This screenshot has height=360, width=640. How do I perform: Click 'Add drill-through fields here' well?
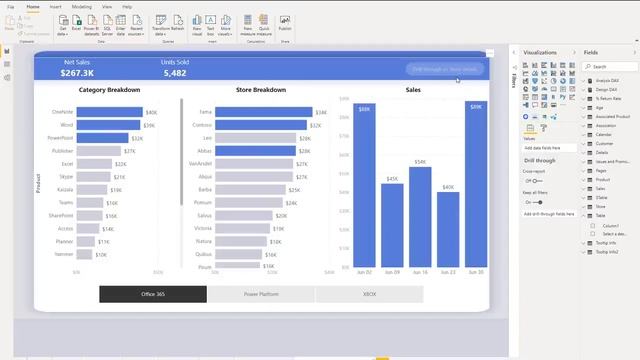click(x=549, y=214)
